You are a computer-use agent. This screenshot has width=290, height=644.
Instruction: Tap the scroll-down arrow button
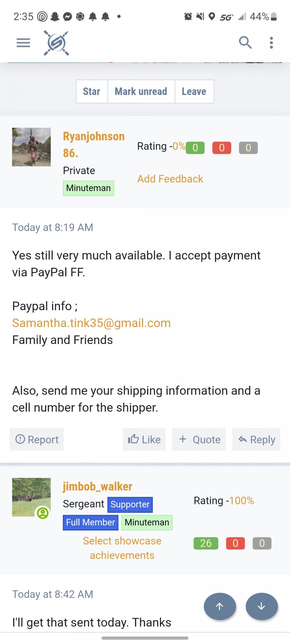point(261,606)
